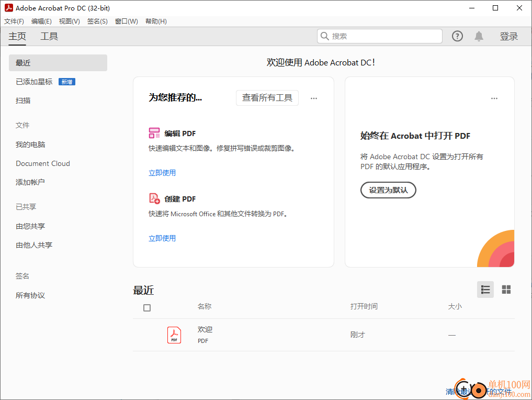Open the 文件(F) menu

pyautogui.click(x=14, y=21)
